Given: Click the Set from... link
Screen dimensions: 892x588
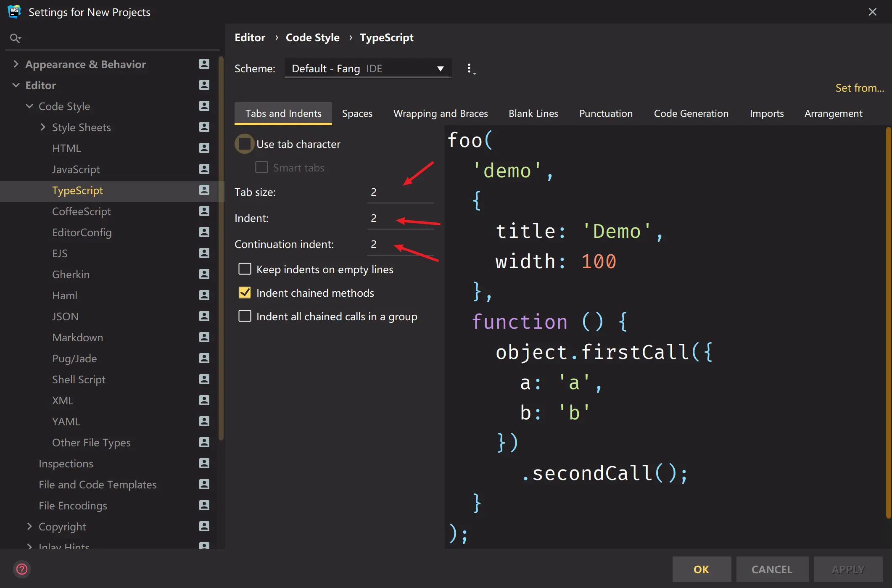Looking at the screenshot, I should click(859, 88).
